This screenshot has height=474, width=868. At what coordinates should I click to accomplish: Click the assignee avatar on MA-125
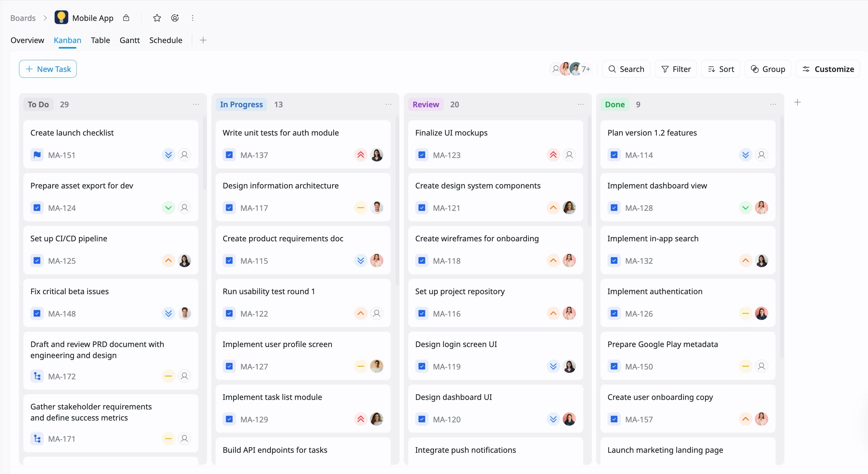tap(184, 261)
